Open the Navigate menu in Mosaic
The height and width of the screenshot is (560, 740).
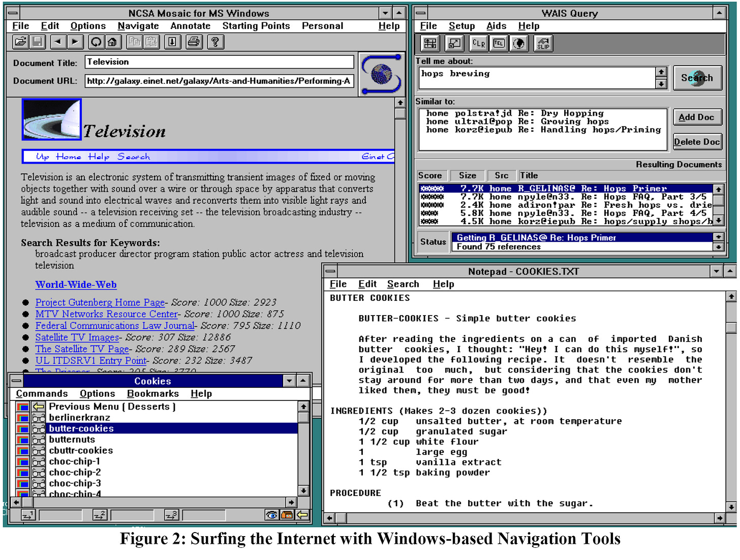[x=138, y=26]
